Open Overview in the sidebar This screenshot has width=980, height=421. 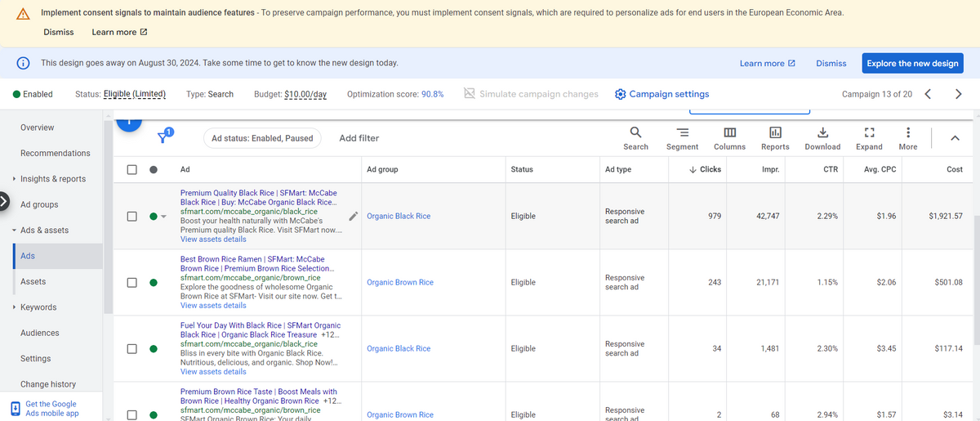pyautogui.click(x=38, y=128)
